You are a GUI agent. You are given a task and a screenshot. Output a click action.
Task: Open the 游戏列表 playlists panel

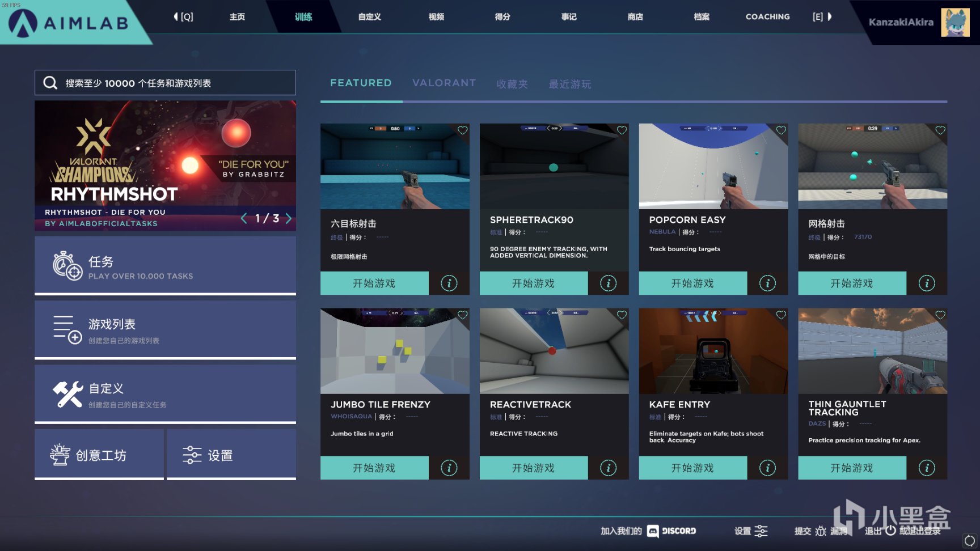[x=165, y=330]
